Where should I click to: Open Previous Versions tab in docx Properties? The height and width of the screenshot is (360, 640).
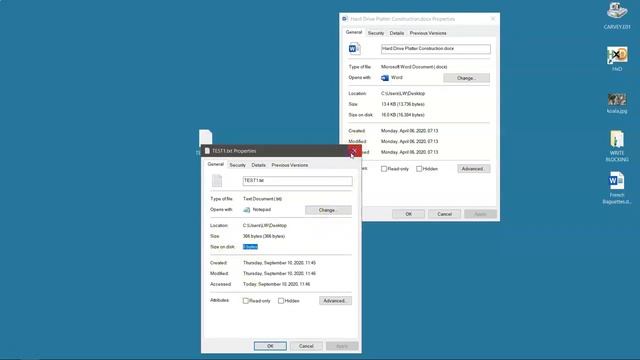428,33
